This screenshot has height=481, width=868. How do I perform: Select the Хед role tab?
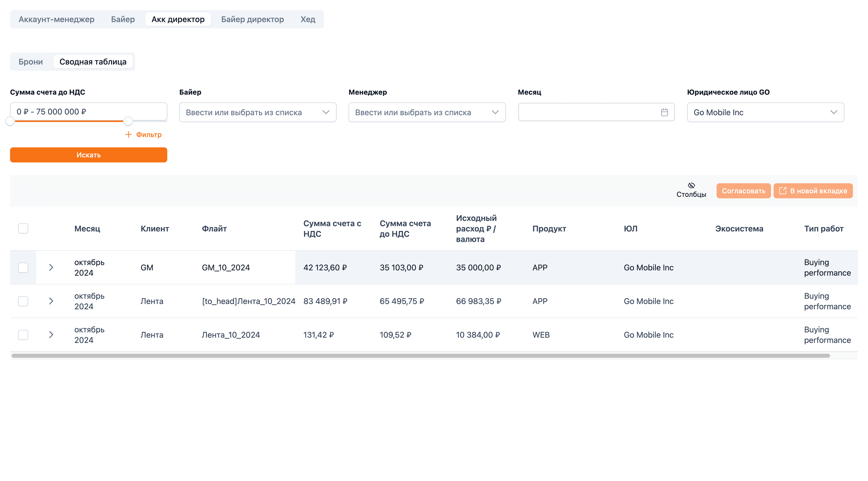tap(308, 19)
